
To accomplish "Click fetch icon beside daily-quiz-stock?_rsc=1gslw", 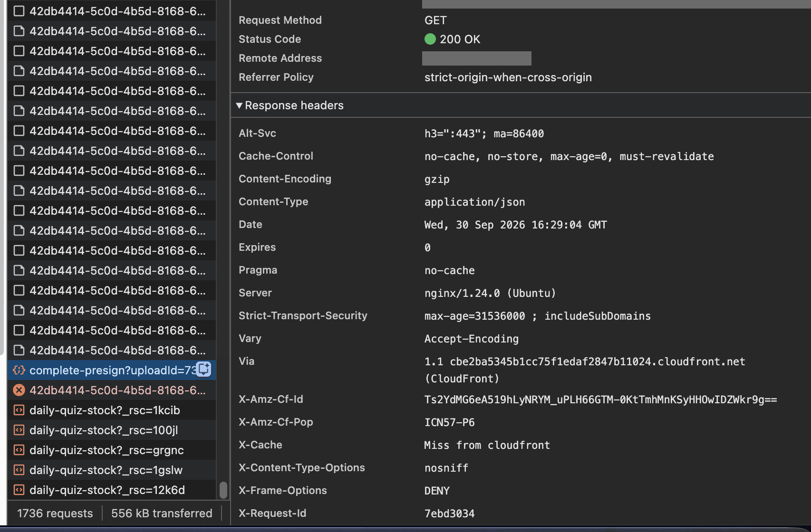I will [x=19, y=470].
